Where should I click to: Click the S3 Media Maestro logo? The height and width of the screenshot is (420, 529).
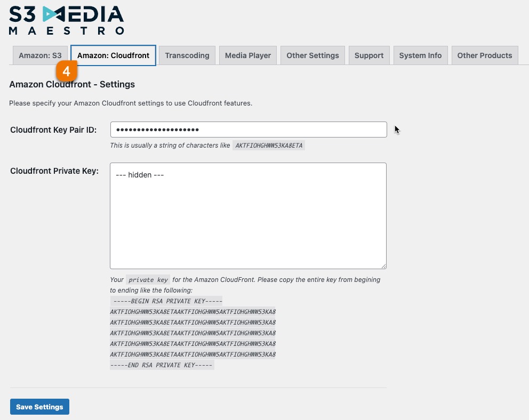[67, 20]
